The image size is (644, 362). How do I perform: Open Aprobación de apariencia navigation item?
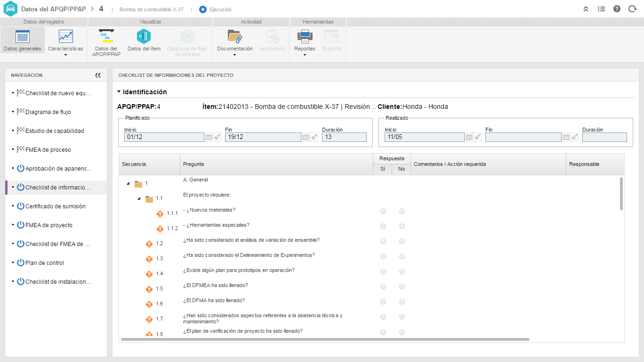(x=56, y=169)
